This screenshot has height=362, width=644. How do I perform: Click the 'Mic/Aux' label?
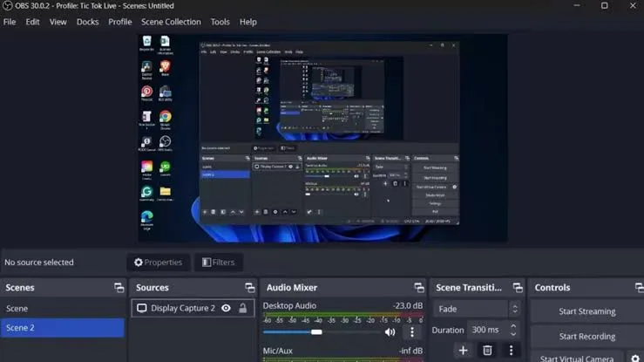[x=278, y=351]
